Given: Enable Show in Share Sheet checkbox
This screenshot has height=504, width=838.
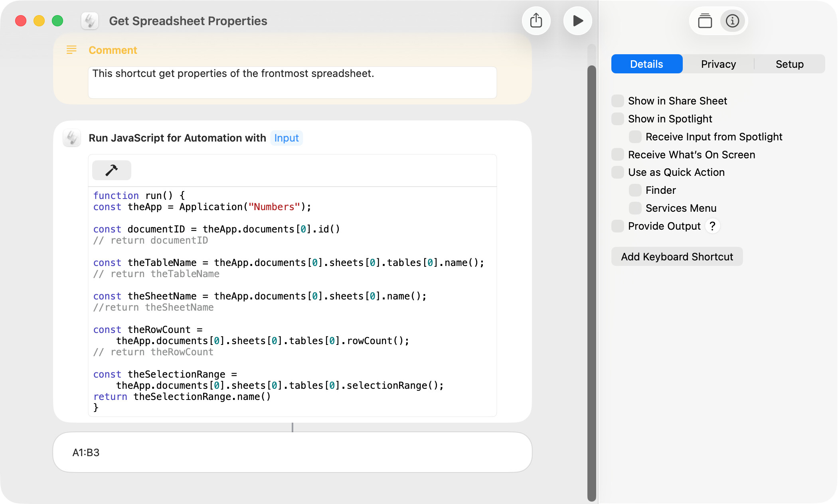Looking at the screenshot, I should pos(618,101).
